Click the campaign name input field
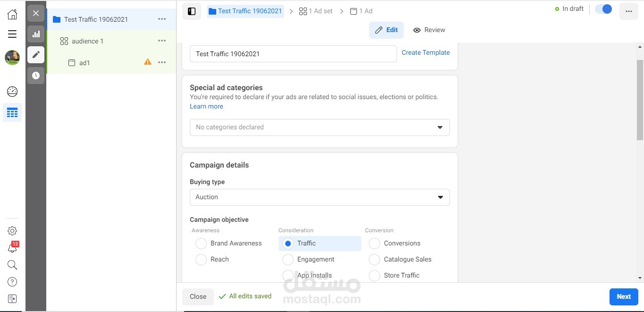Image resolution: width=644 pixels, height=312 pixels. coord(293,54)
